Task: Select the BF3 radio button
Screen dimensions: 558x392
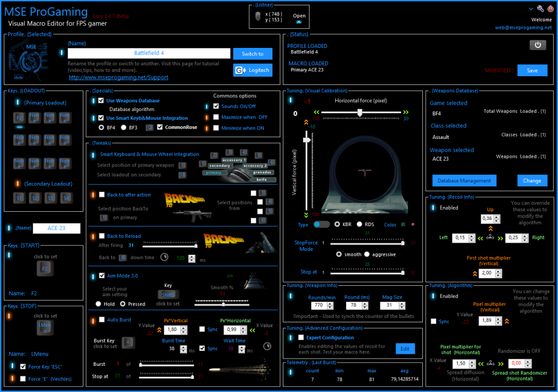Action: (124, 127)
